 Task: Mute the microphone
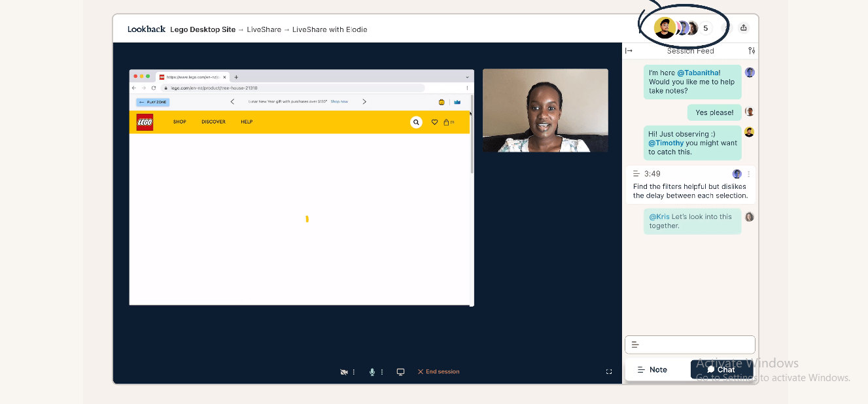372,372
